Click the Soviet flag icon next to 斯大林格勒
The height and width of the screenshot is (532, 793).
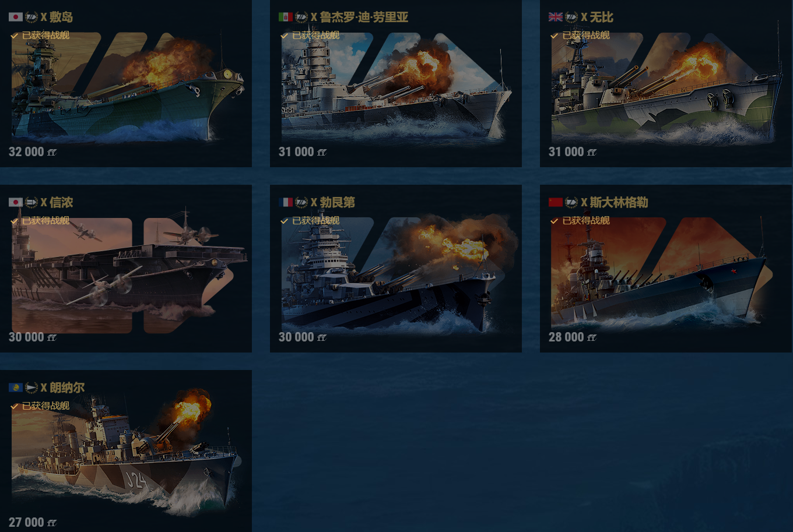(556, 202)
